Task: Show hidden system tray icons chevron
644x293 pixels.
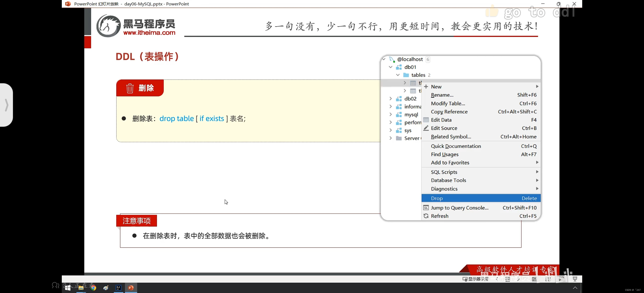Action: click(575, 288)
